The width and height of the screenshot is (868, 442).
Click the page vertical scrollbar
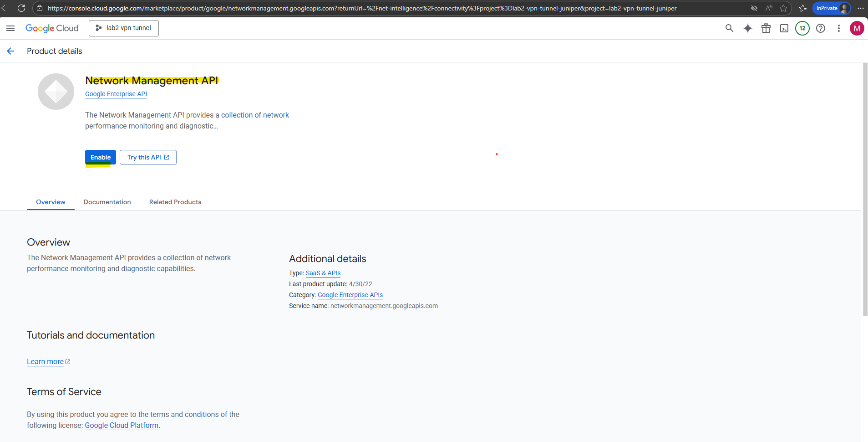point(865,190)
